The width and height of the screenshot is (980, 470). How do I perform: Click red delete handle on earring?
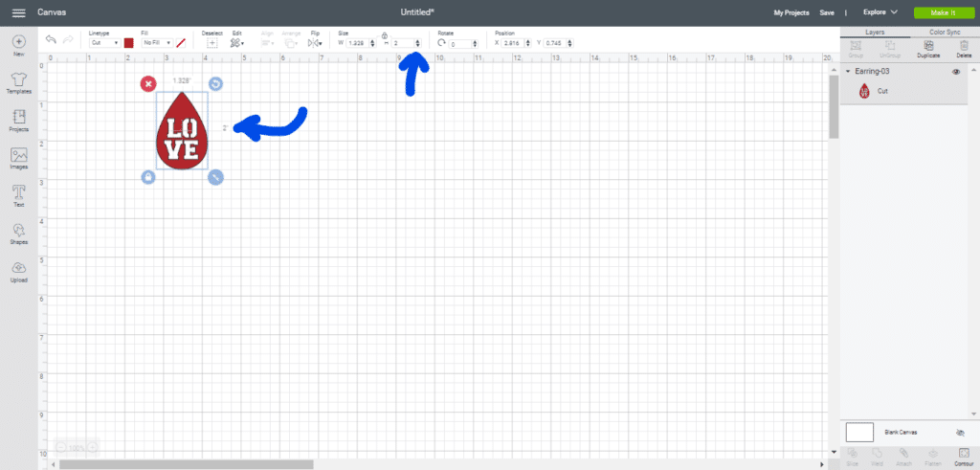click(x=148, y=84)
